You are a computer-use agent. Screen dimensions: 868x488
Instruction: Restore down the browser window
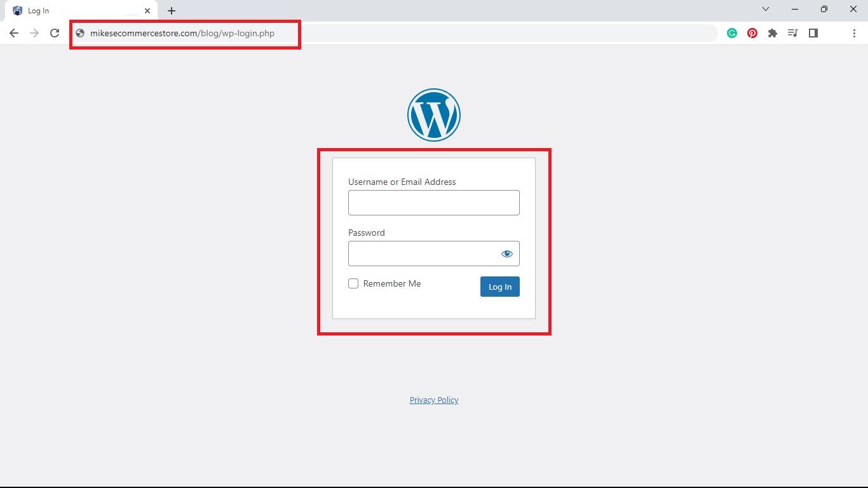(824, 9)
